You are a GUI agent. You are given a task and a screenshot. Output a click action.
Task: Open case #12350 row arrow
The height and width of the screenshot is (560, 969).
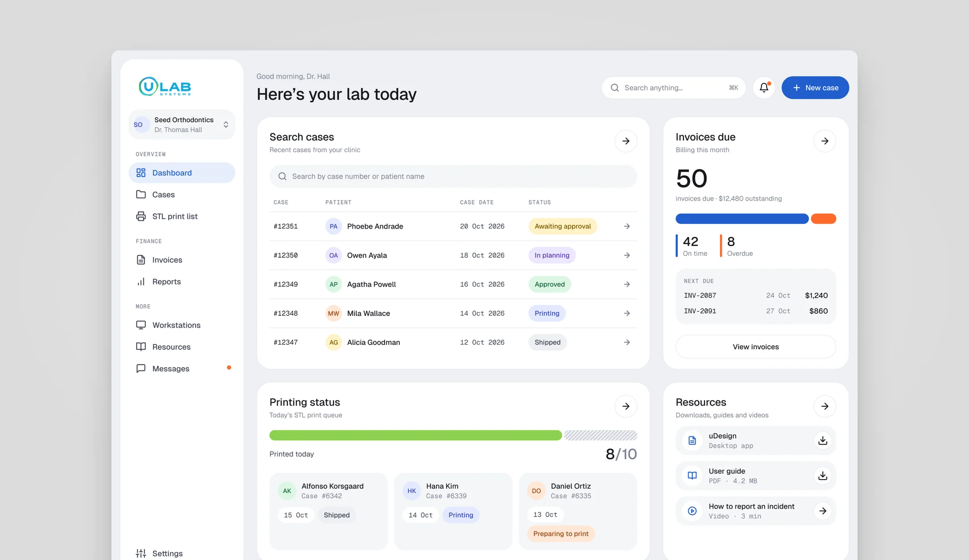626,255
